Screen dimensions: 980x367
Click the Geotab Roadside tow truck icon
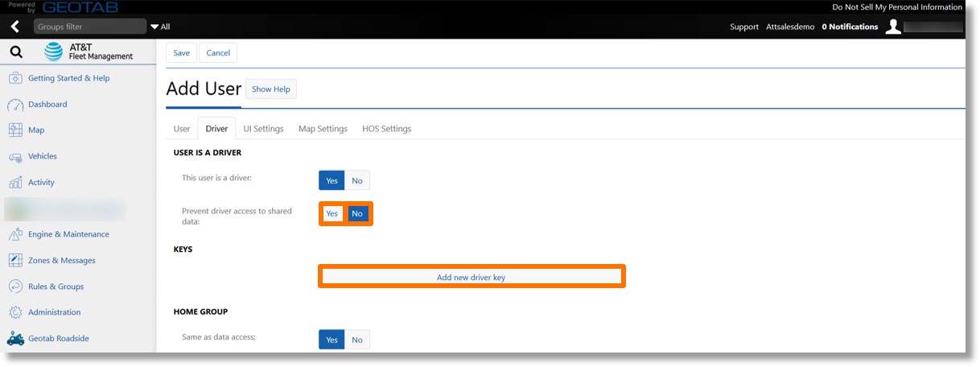tap(14, 339)
